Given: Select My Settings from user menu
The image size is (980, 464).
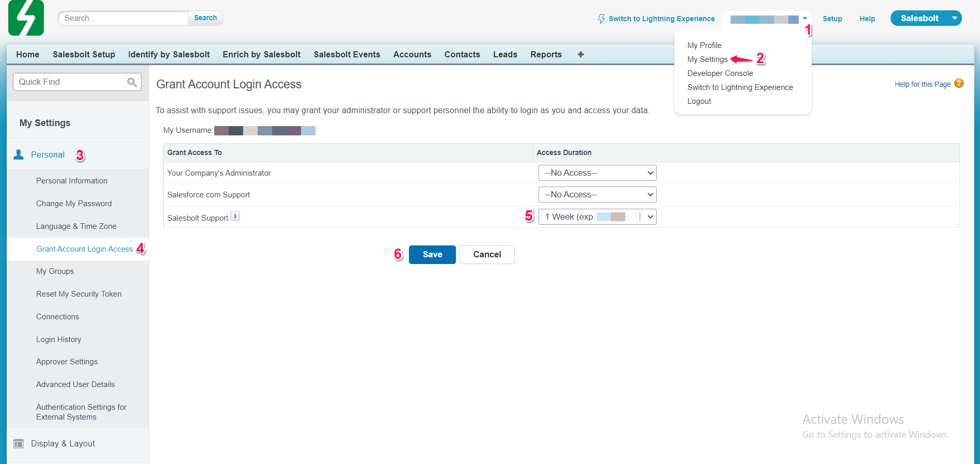Looking at the screenshot, I should [x=707, y=59].
